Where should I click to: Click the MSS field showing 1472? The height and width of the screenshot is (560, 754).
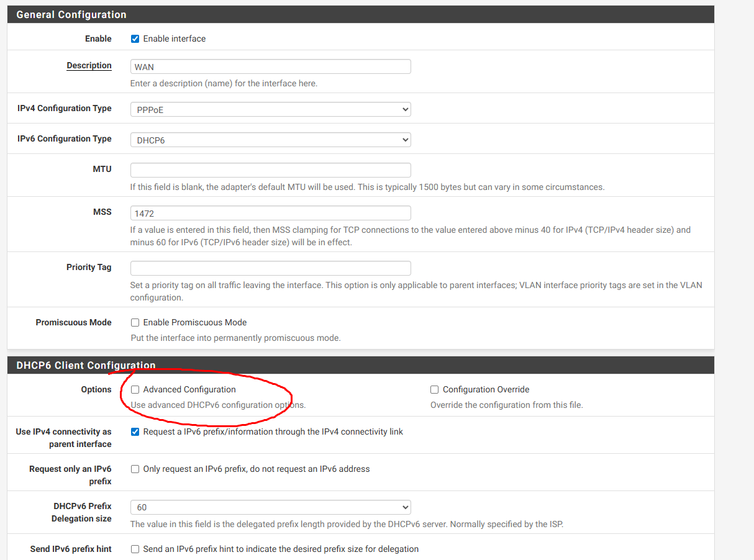tap(271, 213)
